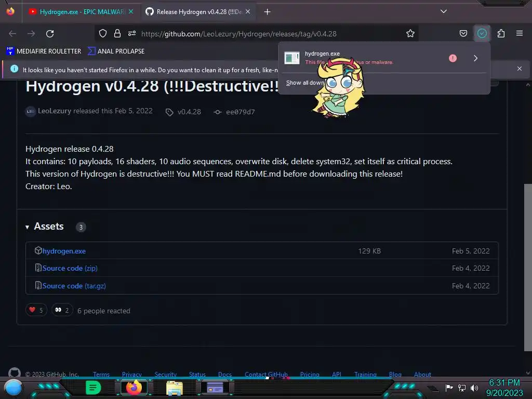The image size is (532, 399).
Task: Download Source code (tar.gz)
Action: click(x=74, y=286)
